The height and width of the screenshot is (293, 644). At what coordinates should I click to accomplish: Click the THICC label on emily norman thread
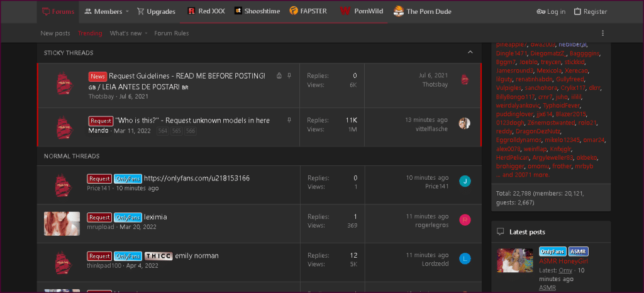pyautogui.click(x=158, y=256)
